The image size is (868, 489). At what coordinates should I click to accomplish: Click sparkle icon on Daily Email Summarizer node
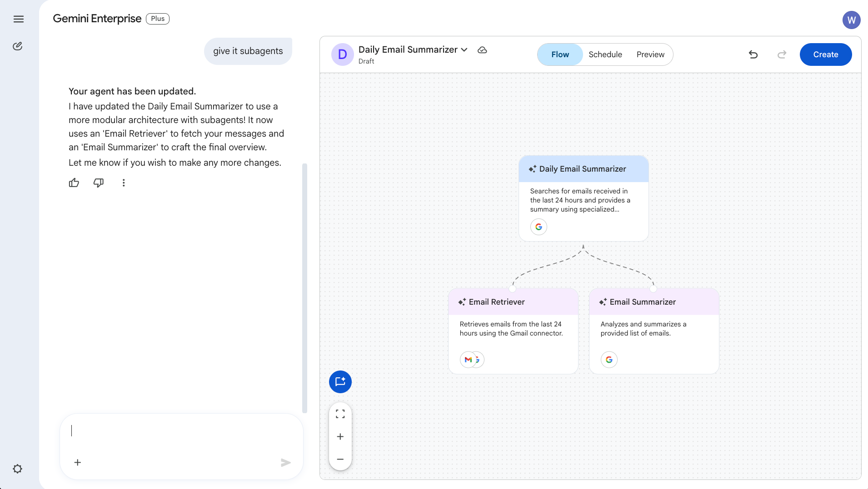tap(533, 169)
